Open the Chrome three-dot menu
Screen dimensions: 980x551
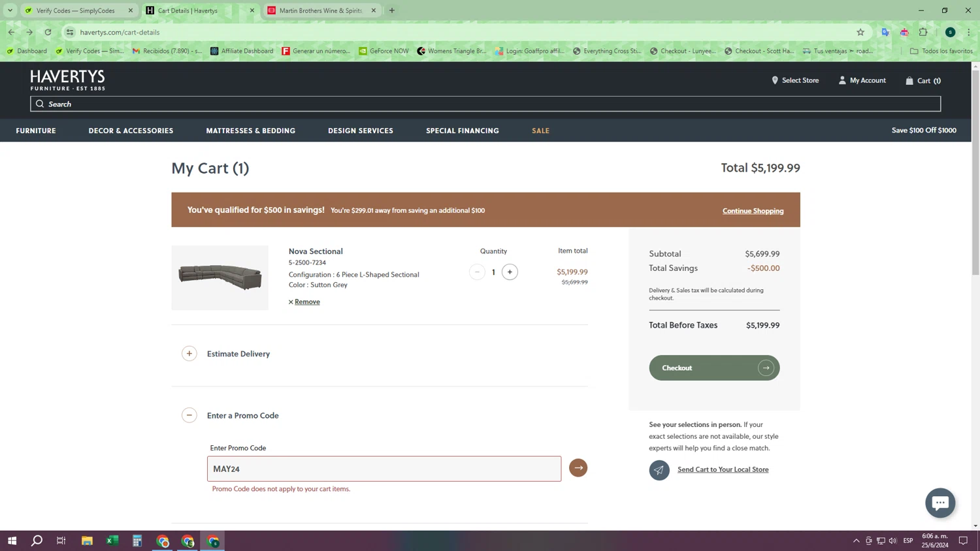(969, 32)
